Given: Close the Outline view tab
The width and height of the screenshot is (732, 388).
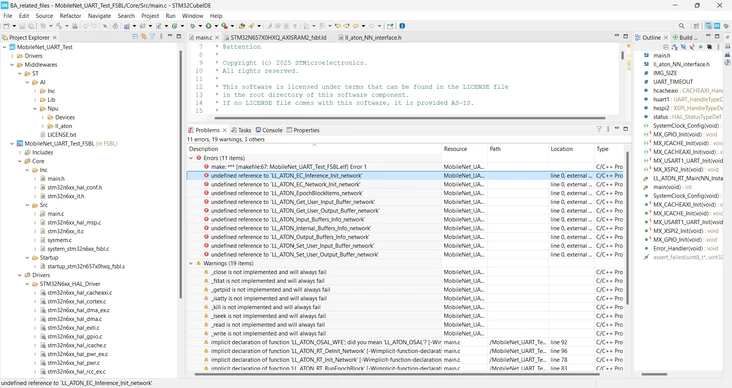Looking at the screenshot, I should [x=666, y=37].
